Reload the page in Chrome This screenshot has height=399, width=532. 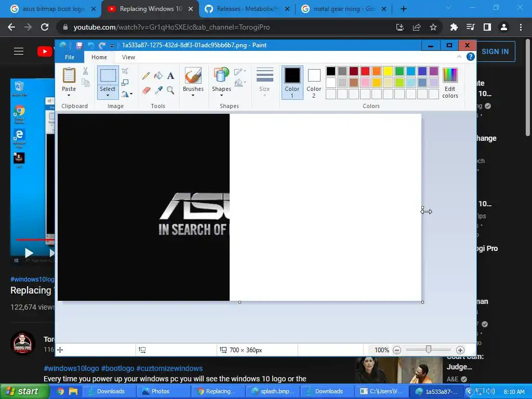pos(45,27)
